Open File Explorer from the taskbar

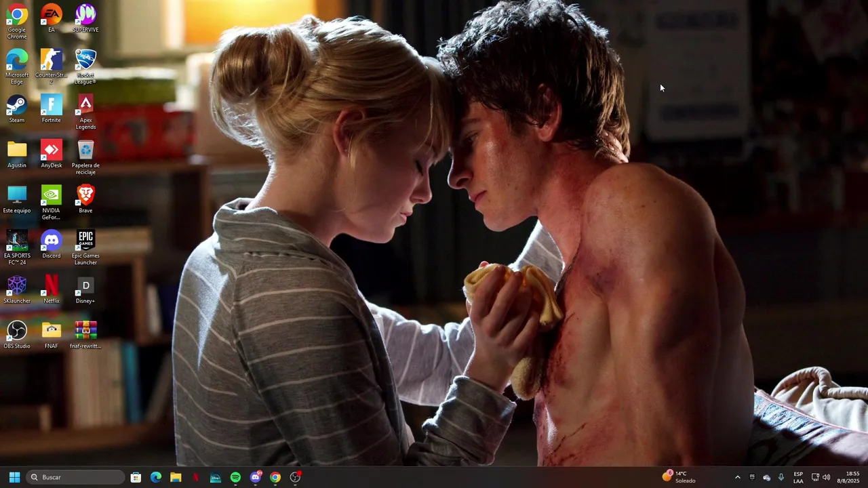coord(176,477)
